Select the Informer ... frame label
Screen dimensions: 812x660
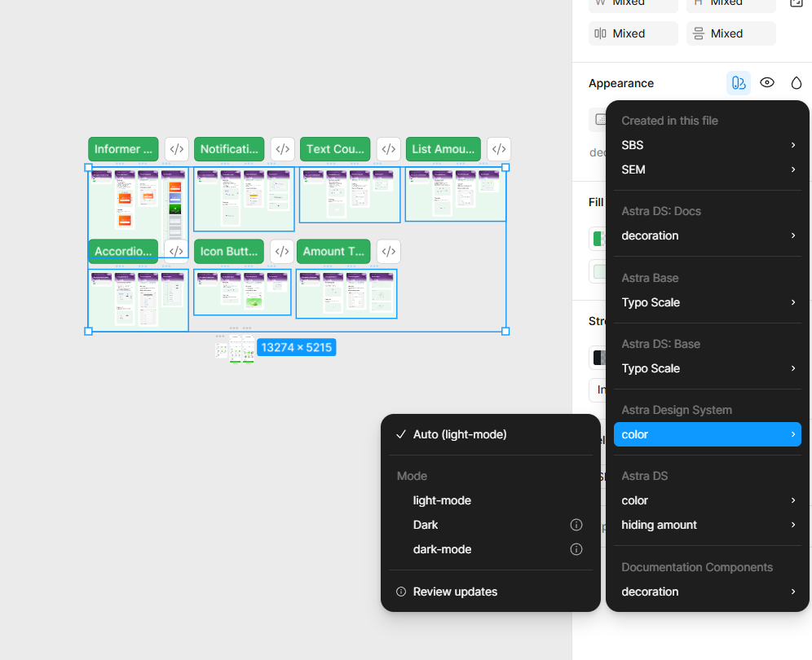123,149
